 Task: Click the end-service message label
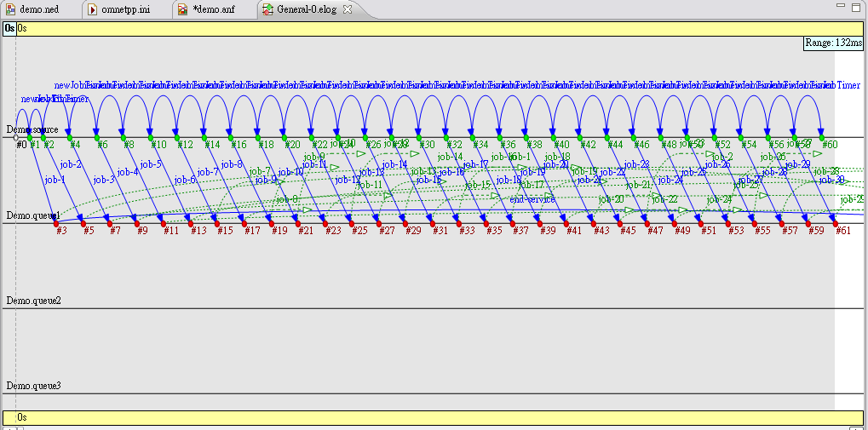coord(532,199)
